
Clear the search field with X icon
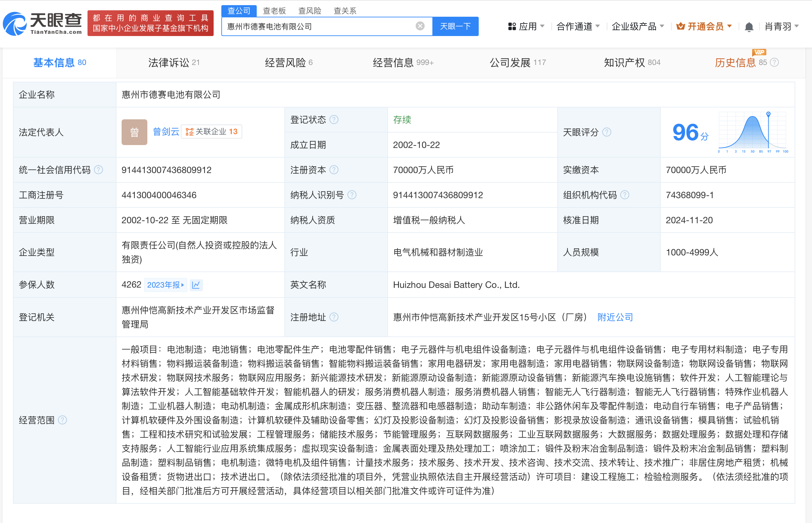[420, 26]
